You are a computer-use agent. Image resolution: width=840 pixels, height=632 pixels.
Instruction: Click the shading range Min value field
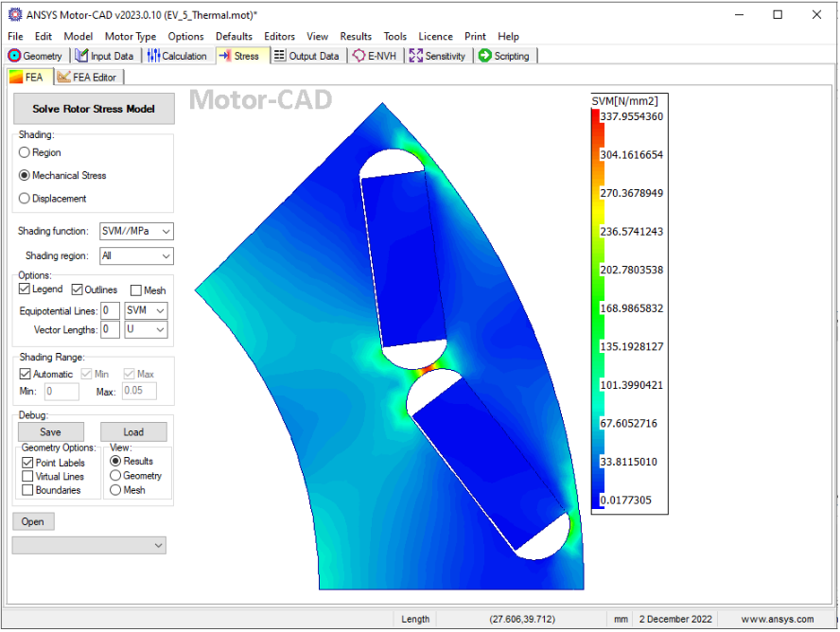pos(61,392)
